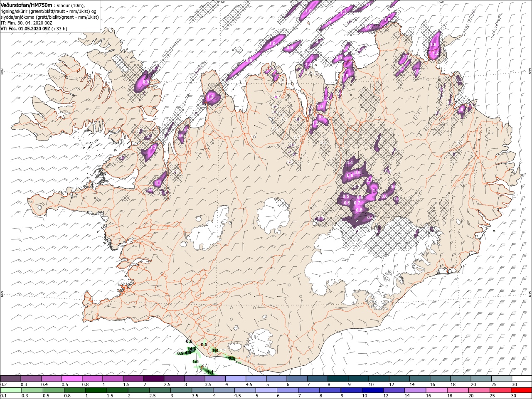Pick the light grey swatch at 25 in top legend

(501, 379)
